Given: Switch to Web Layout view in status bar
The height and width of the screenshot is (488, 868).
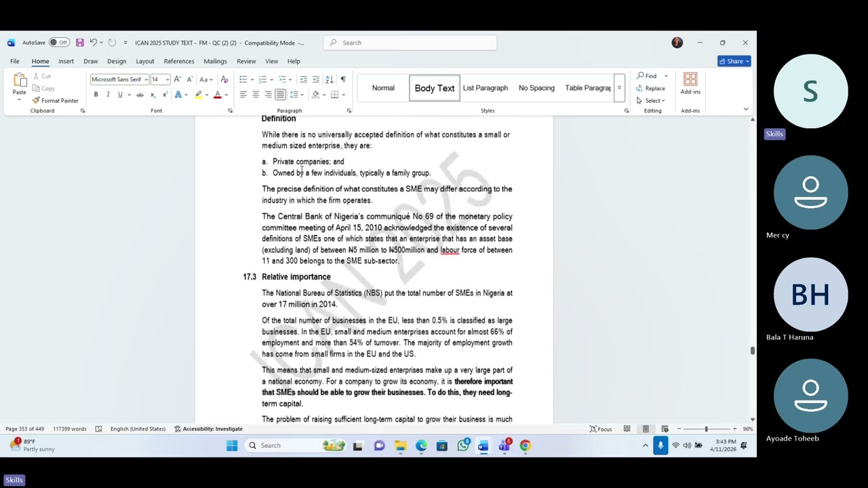Looking at the screenshot, I should coord(665,428).
